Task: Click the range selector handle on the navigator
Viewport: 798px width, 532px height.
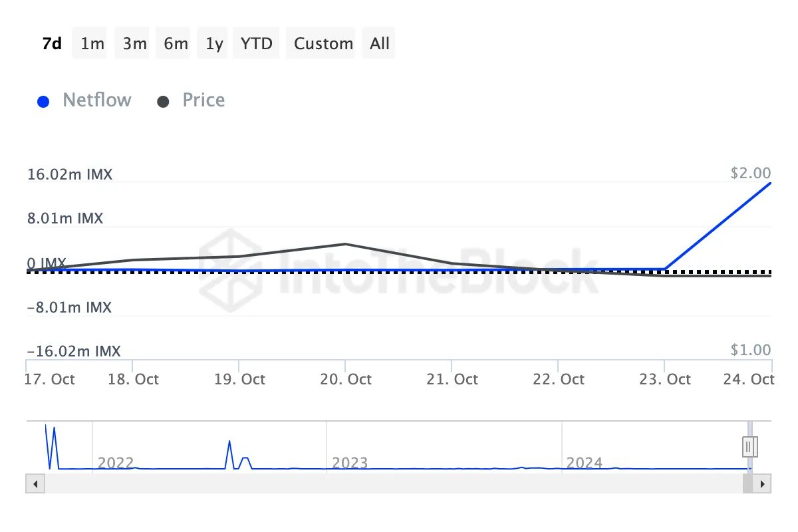Action: [x=749, y=446]
